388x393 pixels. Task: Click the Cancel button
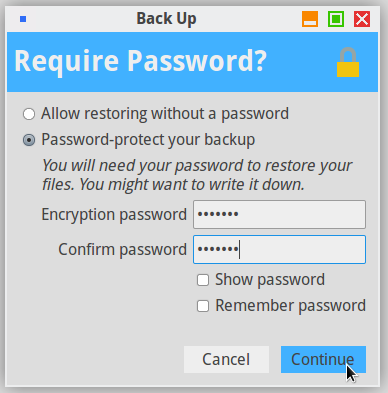click(226, 359)
